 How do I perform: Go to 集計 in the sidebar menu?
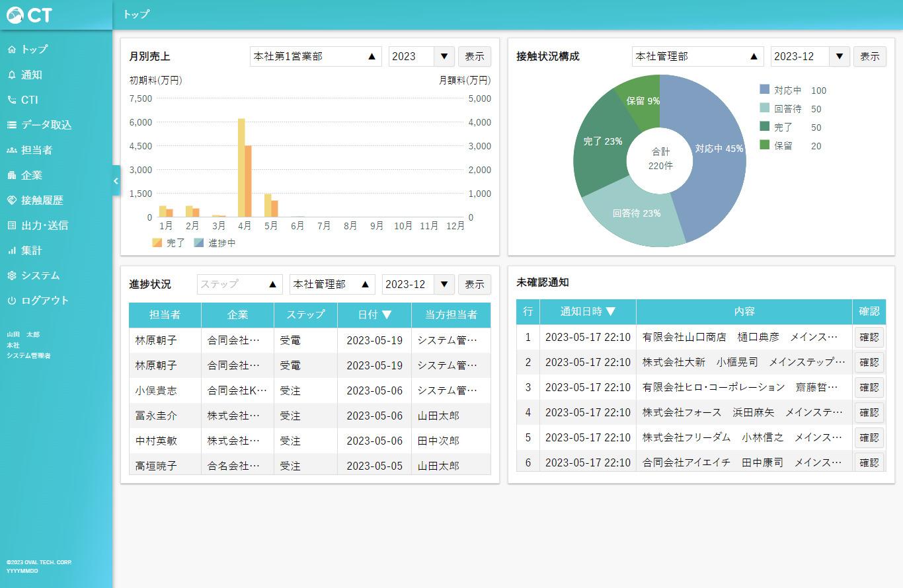point(31,250)
